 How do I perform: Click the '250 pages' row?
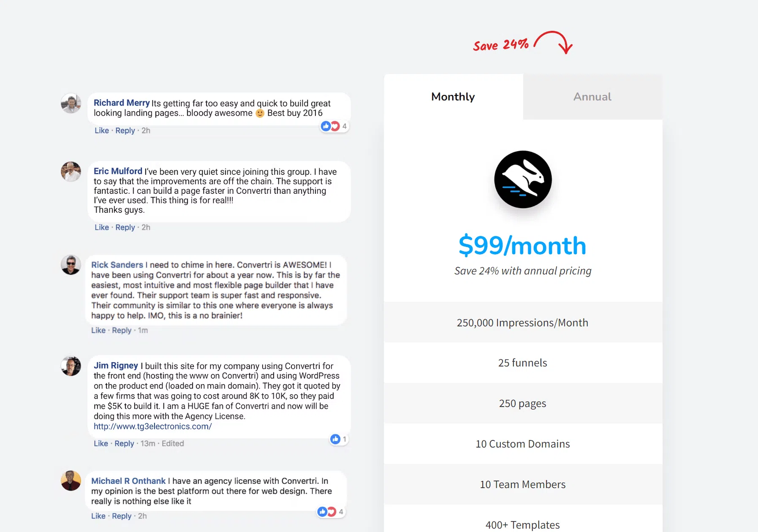[523, 403]
